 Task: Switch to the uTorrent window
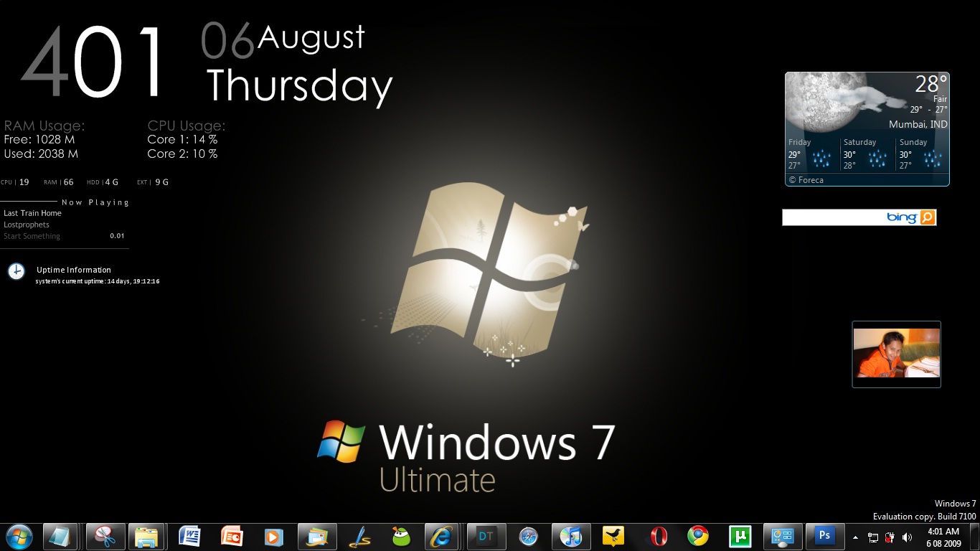[740, 537]
